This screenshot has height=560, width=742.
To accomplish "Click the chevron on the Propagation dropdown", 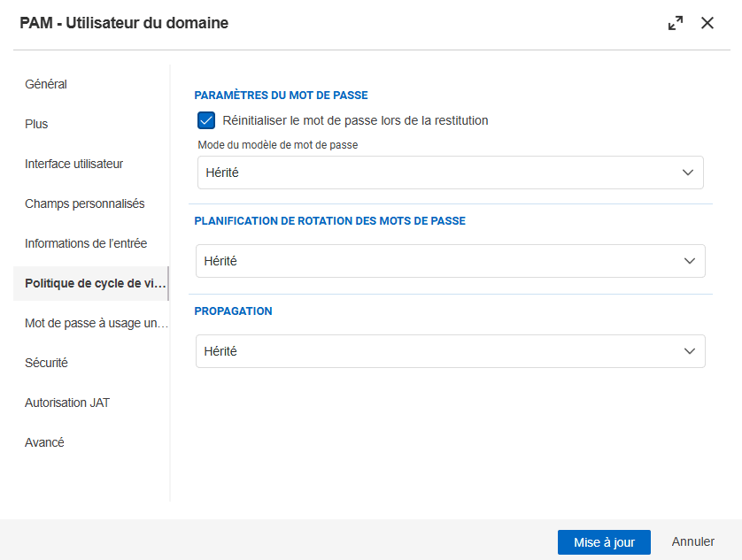I will 689,351.
